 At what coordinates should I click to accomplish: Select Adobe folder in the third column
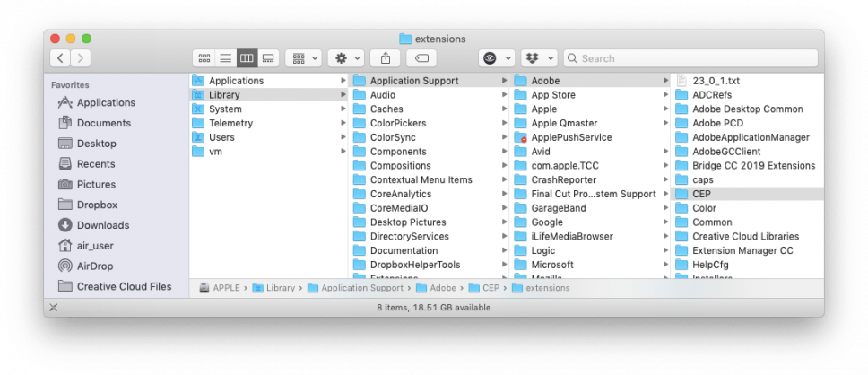point(591,81)
